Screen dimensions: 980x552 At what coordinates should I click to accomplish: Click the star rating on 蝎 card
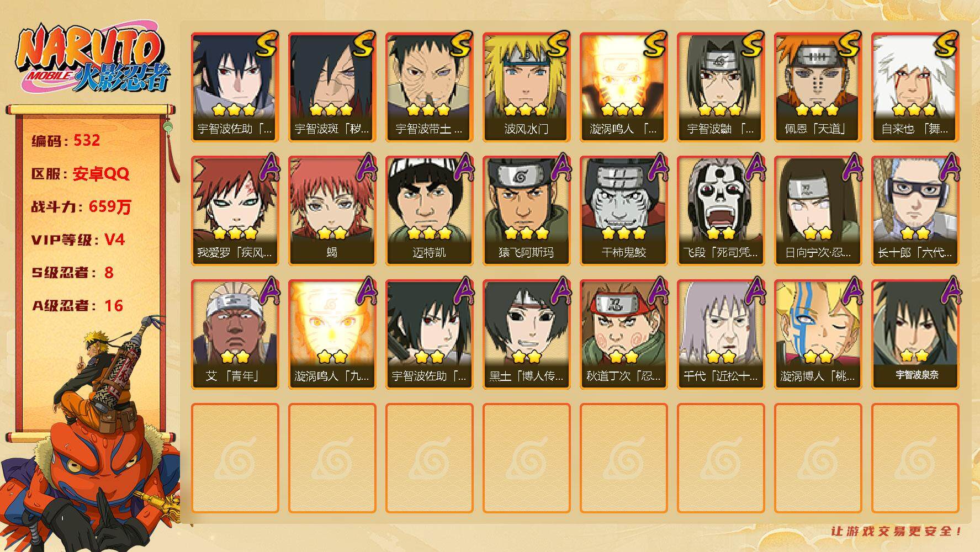pos(332,233)
